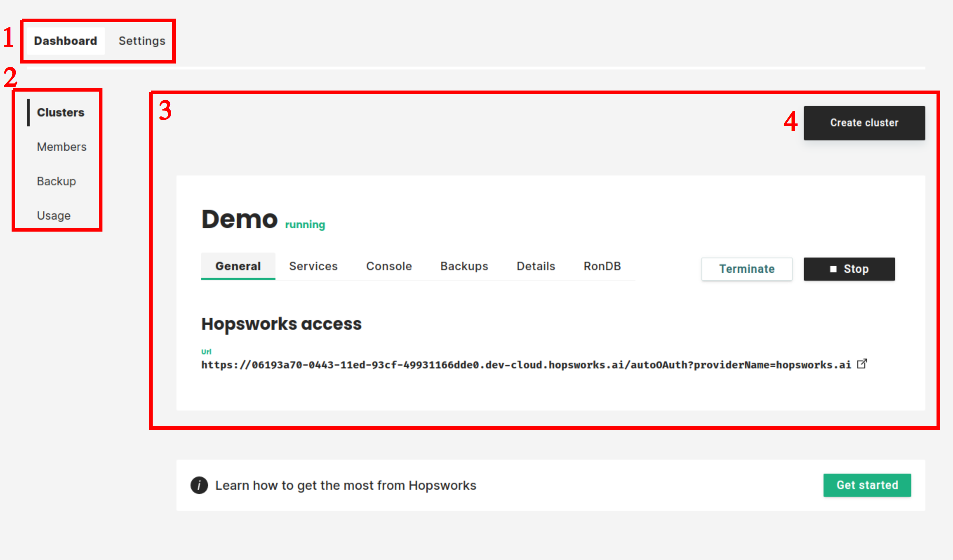The height and width of the screenshot is (560, 953).
Task: View the Details cluster tab
Action: pyautogui.click(x=536, y=266)
